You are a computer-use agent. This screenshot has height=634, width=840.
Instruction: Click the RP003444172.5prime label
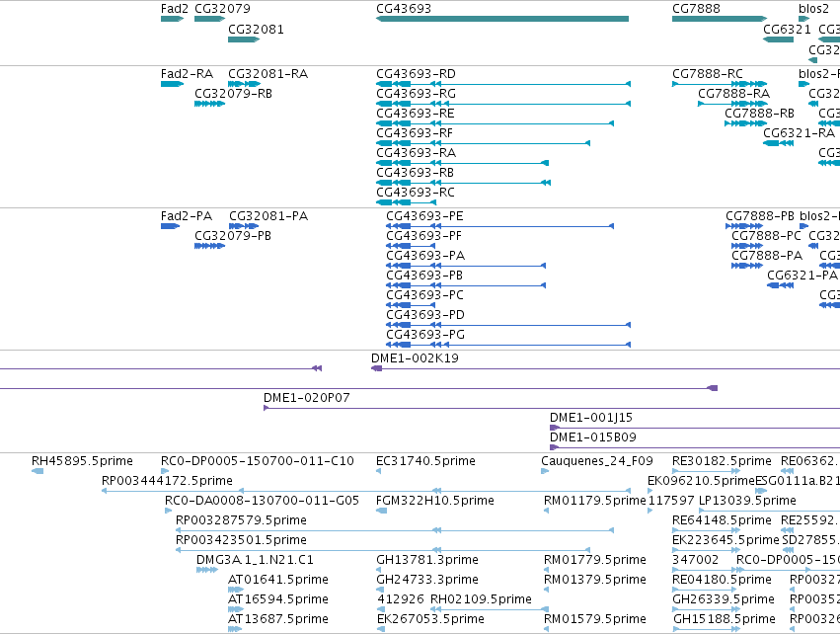[x=167, y=481]
